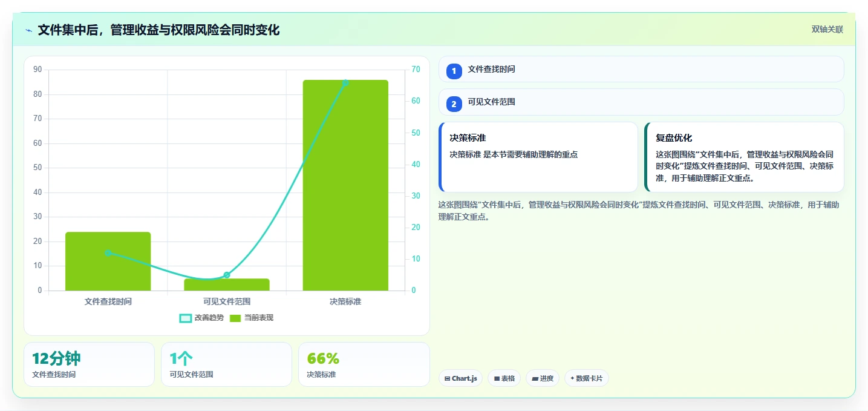Click the 文件查找时间 green bar
Viewport: 868px width, 411px height.
point(108,261)
